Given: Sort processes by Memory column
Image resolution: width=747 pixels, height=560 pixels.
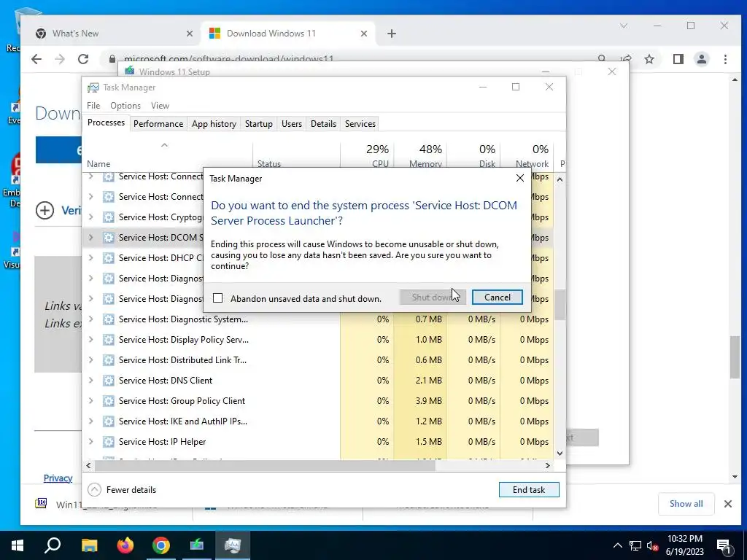Looking at the screenshot, I should point(421,156).
